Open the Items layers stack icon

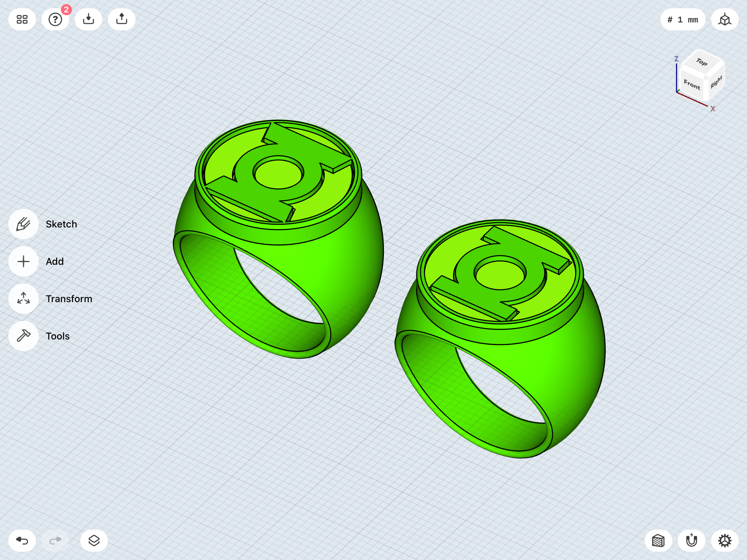(x=94, y=541)
